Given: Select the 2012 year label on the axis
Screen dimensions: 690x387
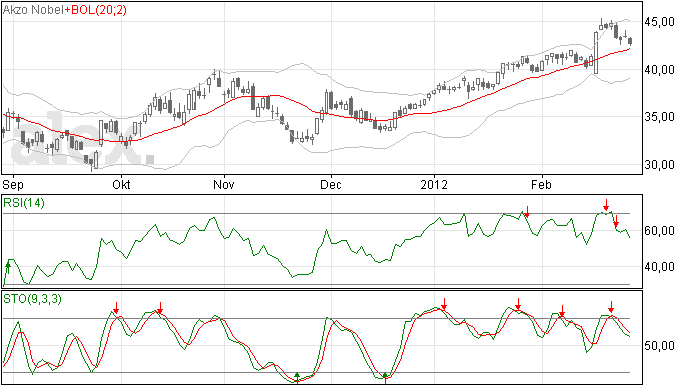Looking at the screenshot, I should coord(434,184).
